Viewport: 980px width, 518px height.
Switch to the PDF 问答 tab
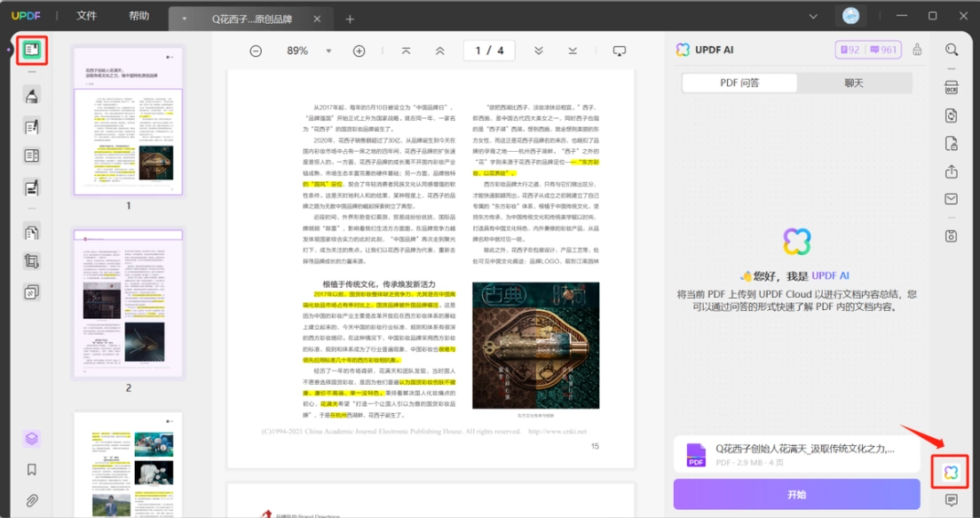click(739, 83)
